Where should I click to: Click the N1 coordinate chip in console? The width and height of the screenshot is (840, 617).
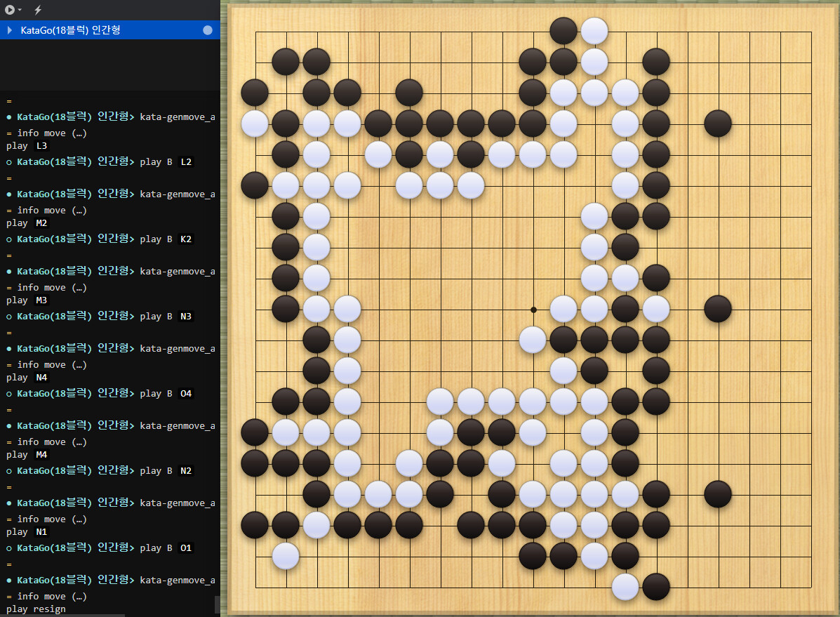42,532
